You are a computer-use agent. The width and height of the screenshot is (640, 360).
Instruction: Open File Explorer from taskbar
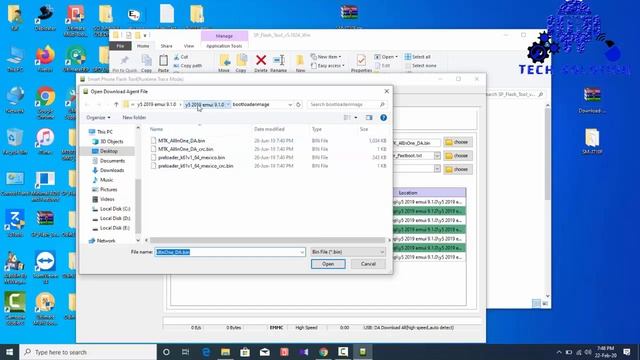pyautogui.click(x=225, y=352)
